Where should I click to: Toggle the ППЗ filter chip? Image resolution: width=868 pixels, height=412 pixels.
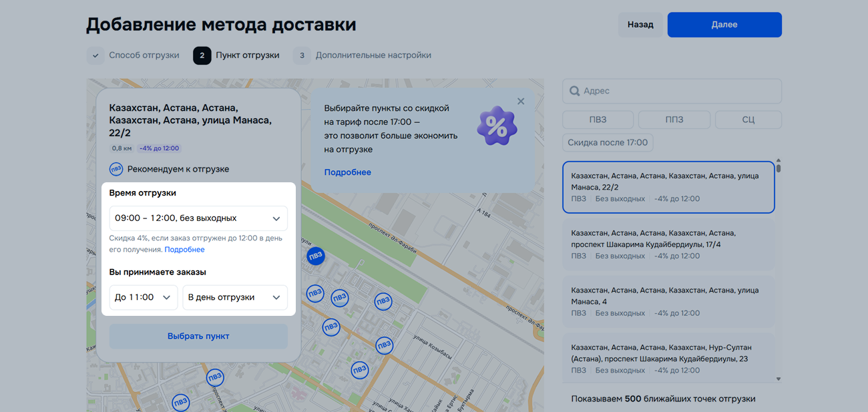coord(674,120)
